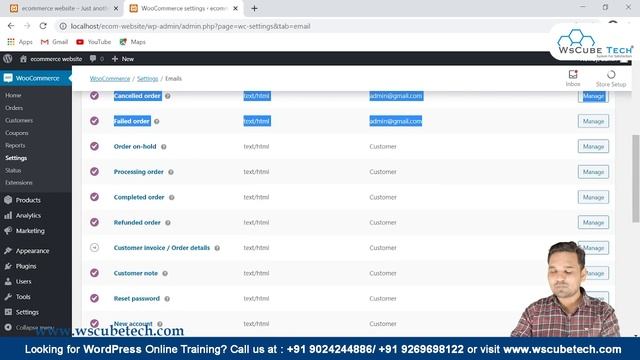Visit site via 'ecommerce website' home icon
Screen dimensions: 640x360
[51, 59]
